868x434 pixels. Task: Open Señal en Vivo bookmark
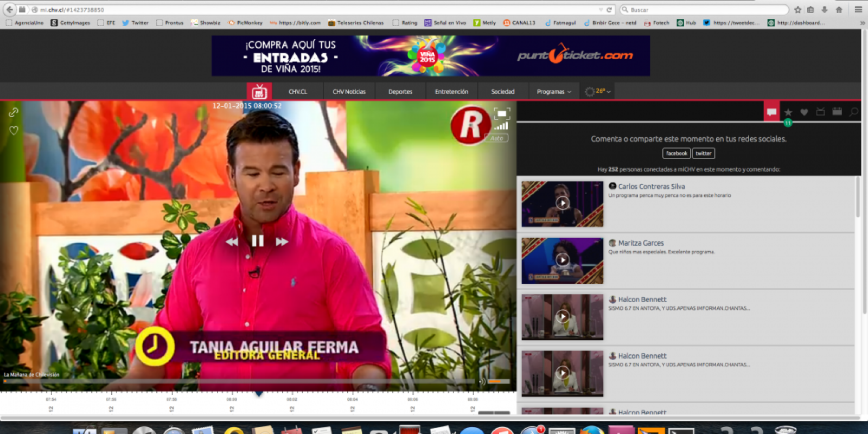[x=445, y=23]
